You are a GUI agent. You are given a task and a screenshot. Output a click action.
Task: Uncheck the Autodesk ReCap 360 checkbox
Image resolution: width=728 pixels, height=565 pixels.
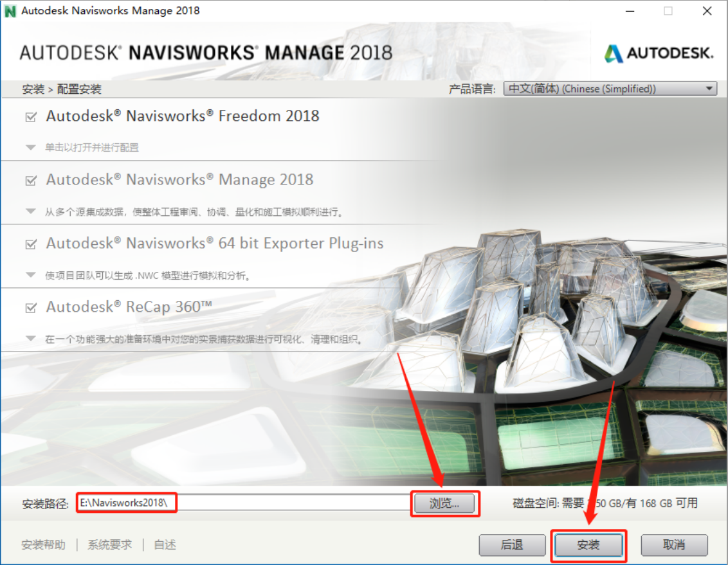30,309
